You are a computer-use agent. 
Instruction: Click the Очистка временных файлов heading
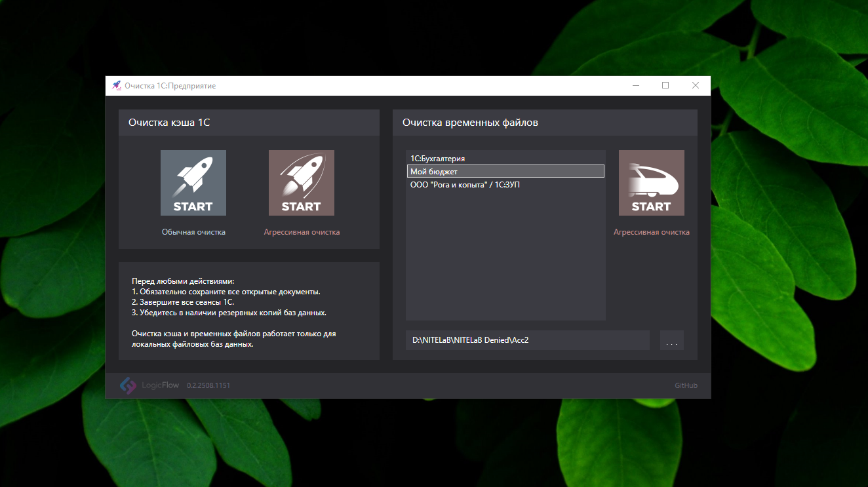coord(470,123)
